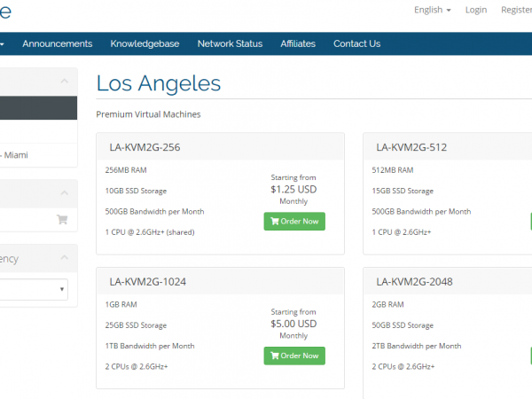The height and width of the screenshot is (399, 532).
Task: Collapse the top sidebar panel chevron
Action: point(65,82)
